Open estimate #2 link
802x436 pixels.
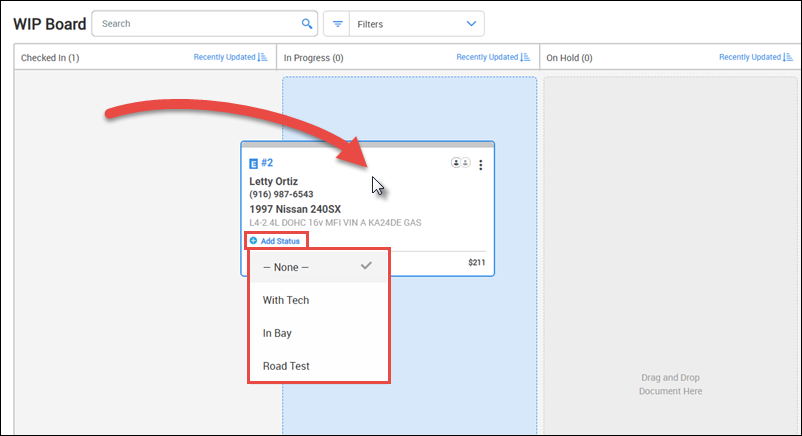click(x=267, y=163)
